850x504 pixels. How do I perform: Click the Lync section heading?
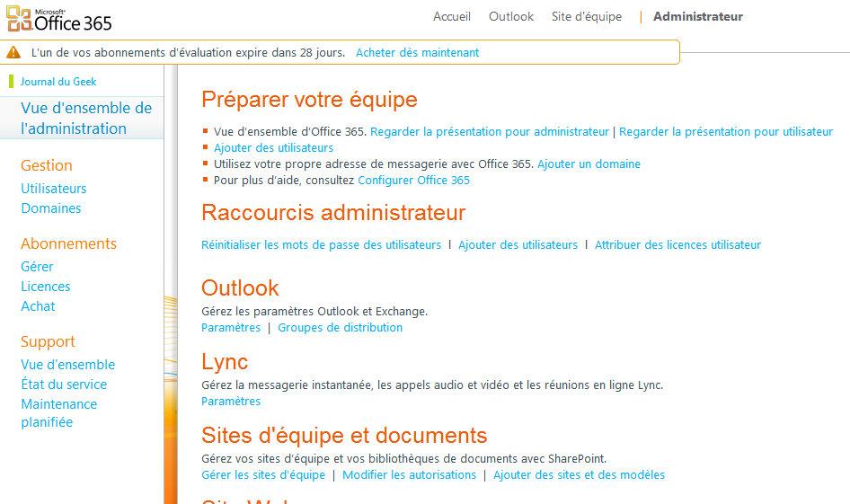coord(225,362)
